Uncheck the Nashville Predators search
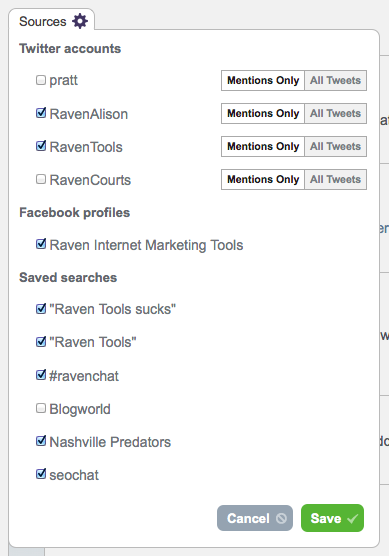Image resolution: width=389 pixels, height=556 pixels. coord(41,441)
